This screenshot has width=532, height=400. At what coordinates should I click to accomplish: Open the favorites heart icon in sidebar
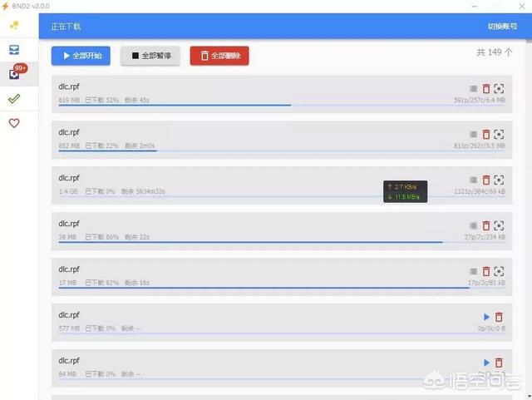[14, 123]
